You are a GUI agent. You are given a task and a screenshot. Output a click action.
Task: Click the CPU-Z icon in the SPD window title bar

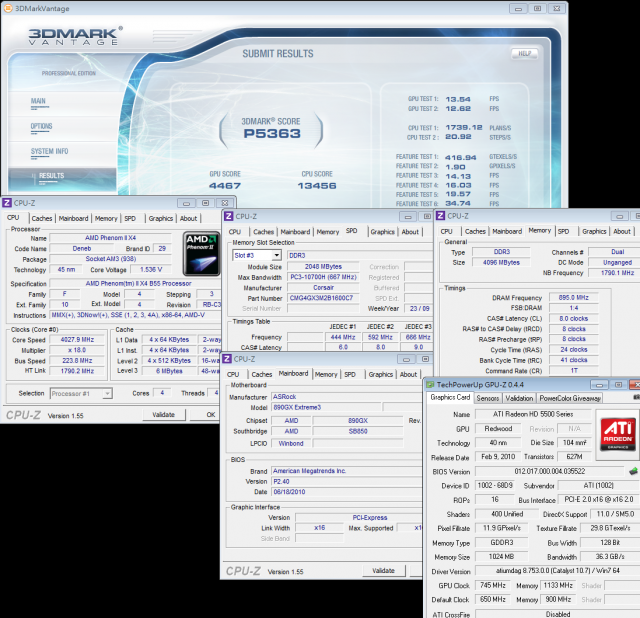coord(229,216)
